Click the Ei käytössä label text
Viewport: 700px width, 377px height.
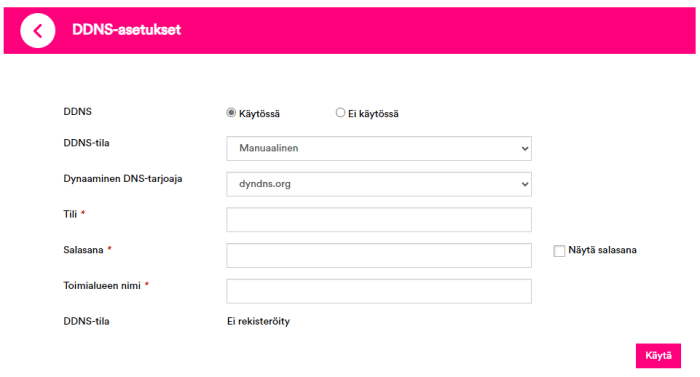point(373,114)
